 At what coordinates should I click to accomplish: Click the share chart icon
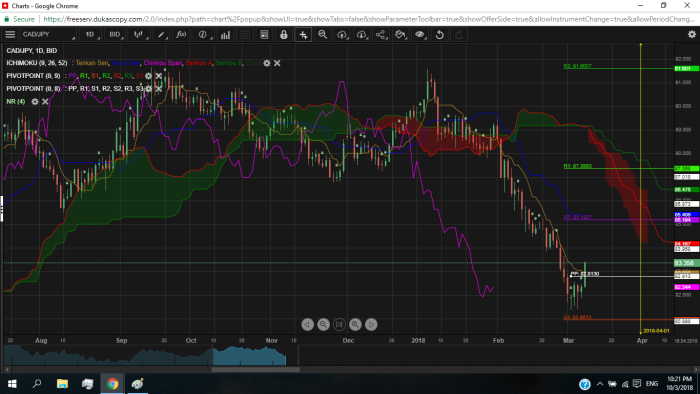[381, 34]
